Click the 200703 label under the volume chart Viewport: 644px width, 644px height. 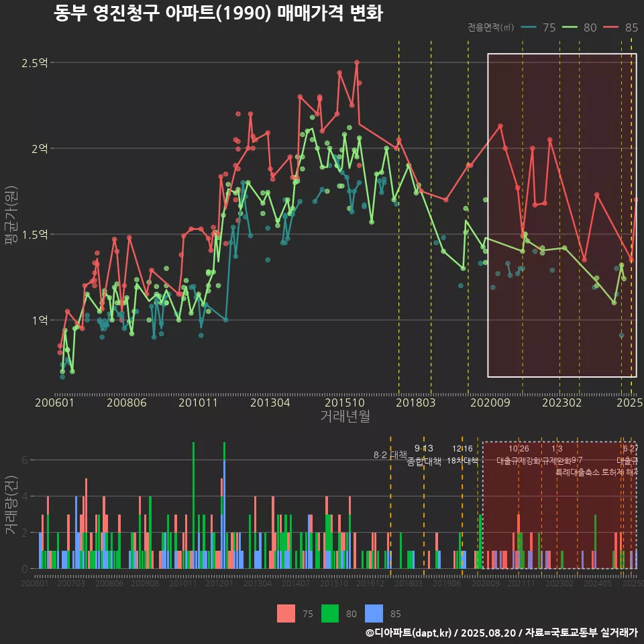[71, 583]
